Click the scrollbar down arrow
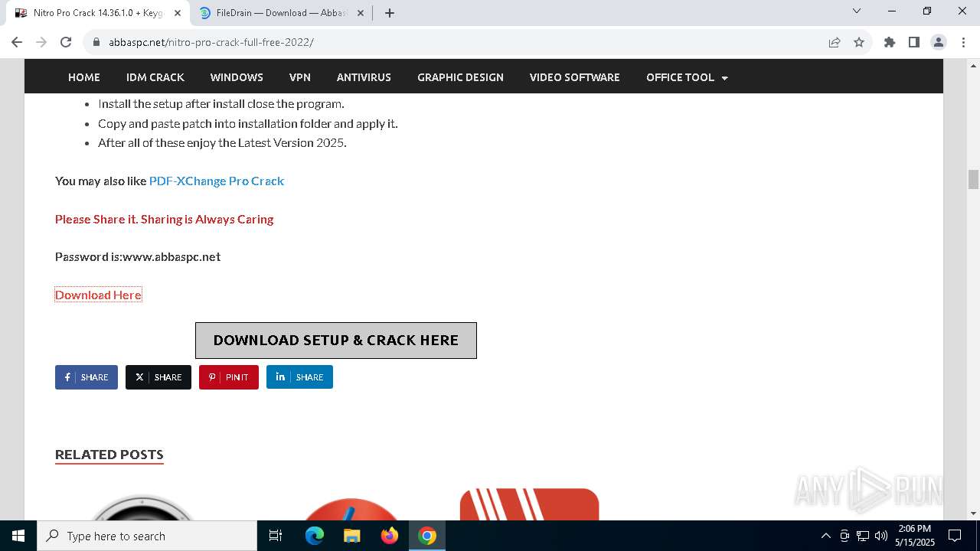The width and height of the screenshot is (980, 551). (x=973, y=514)
